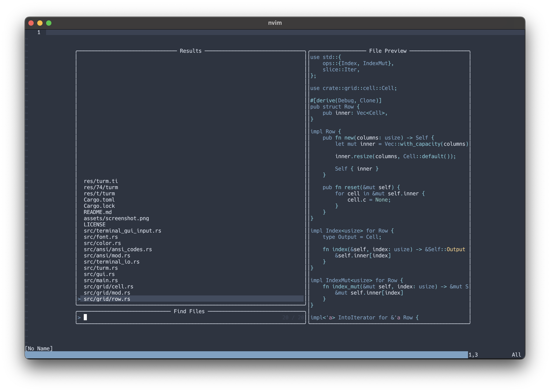Click the Results panel title
550x392 pixels.
[x=191, y=51]
